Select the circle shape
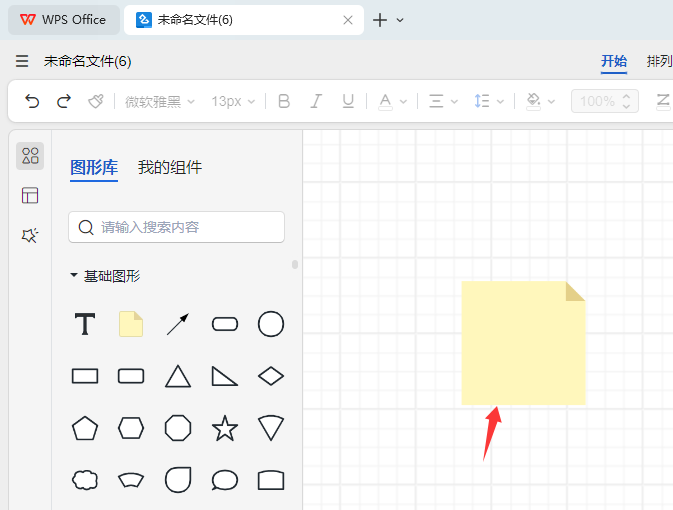The height and width of the screenshot is (510, 673). click(271, 324)
